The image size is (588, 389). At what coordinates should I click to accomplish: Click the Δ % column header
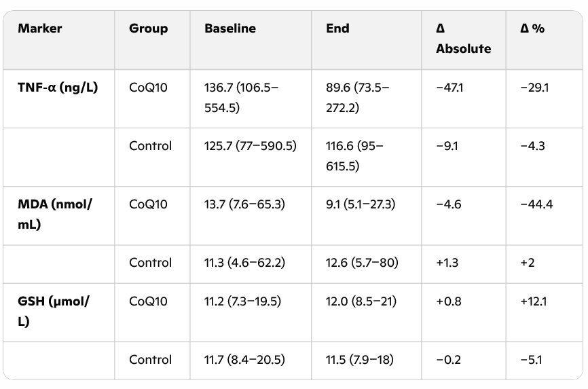(532, 29)
